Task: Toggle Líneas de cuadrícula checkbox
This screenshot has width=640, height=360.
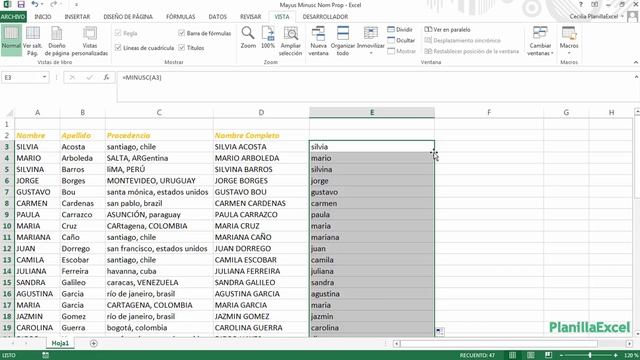Action: (x=118, y=48)
